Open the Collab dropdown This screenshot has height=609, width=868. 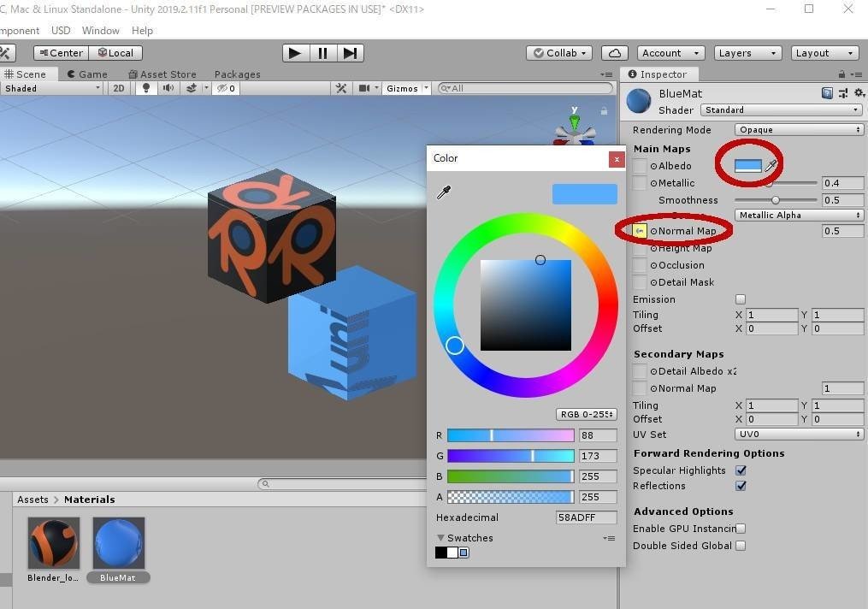click(559, 53)
